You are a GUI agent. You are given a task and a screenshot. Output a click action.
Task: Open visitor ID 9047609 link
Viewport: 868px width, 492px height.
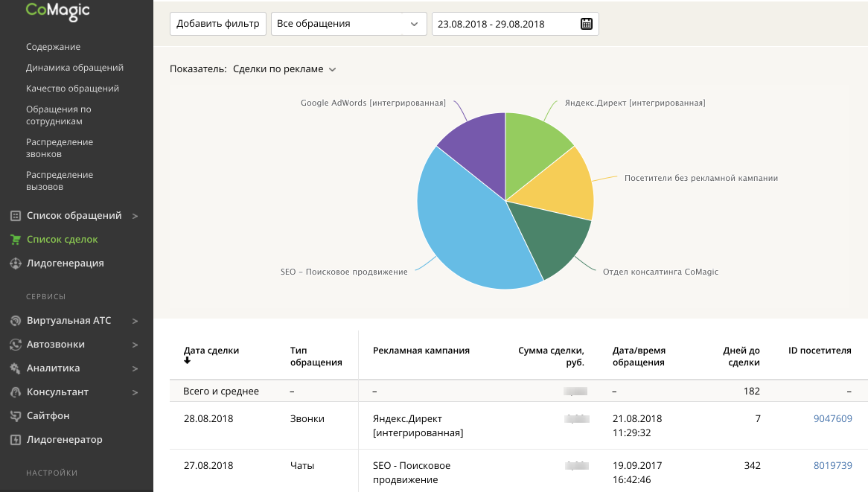point(832,419)
